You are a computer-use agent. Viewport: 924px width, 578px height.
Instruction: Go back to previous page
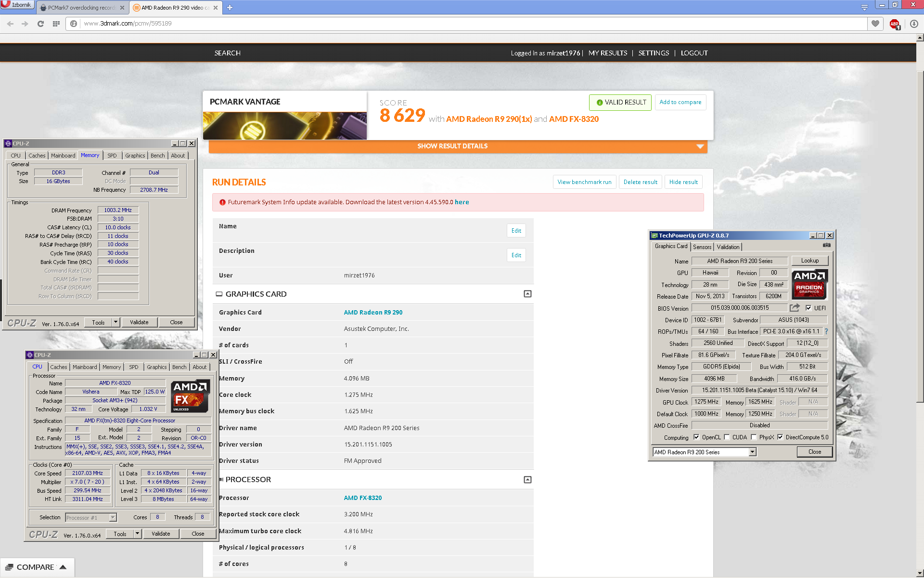[10, 24]
